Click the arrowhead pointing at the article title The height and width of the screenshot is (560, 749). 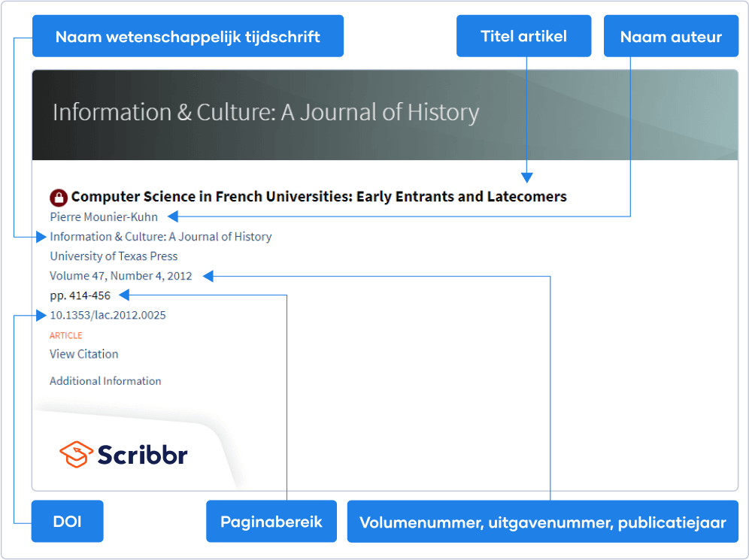(x=527, y=177)
